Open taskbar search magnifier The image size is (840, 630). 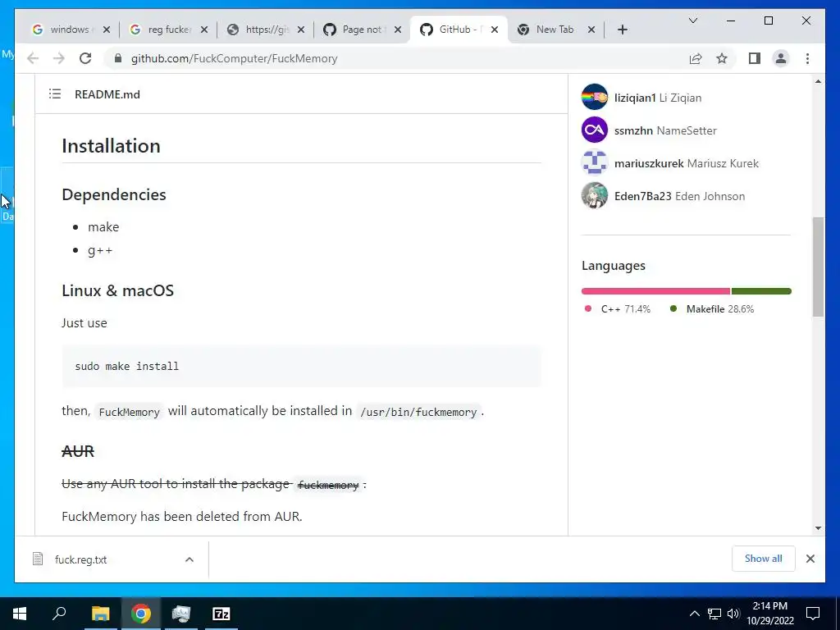pyautogui.click(x=59, y=614)
